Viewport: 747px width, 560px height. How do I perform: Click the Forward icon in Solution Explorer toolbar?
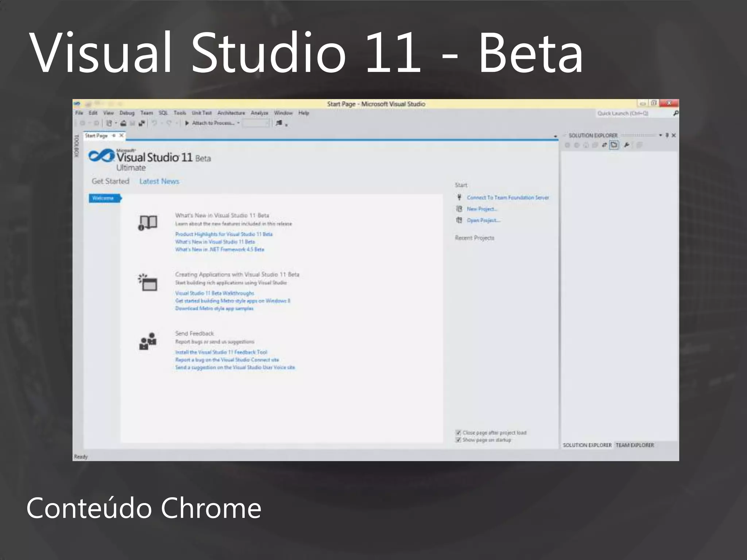[577, 145]
